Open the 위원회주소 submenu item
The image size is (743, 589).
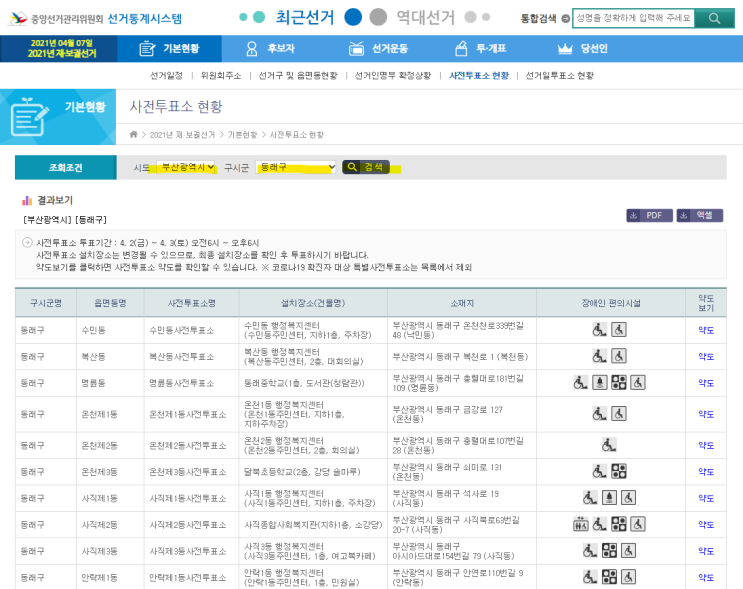221,76
